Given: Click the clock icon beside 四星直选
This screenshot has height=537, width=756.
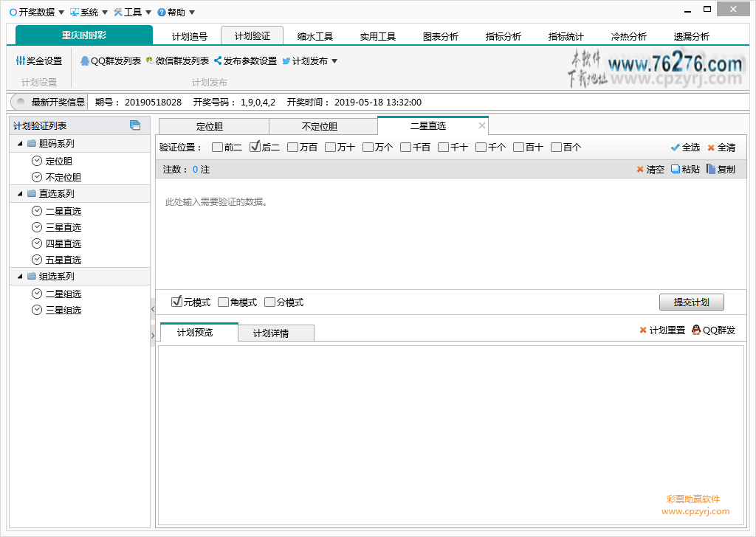Looking at the screenshot, I should point(37,243).
